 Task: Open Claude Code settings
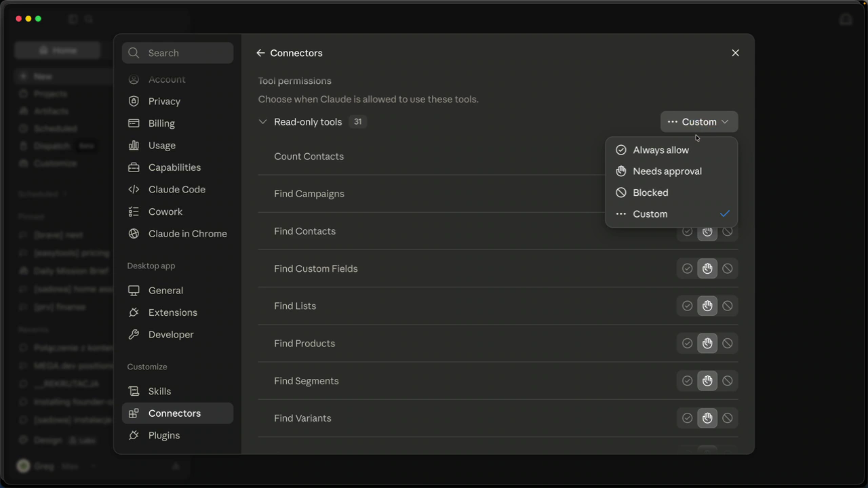tap(178, 190)
